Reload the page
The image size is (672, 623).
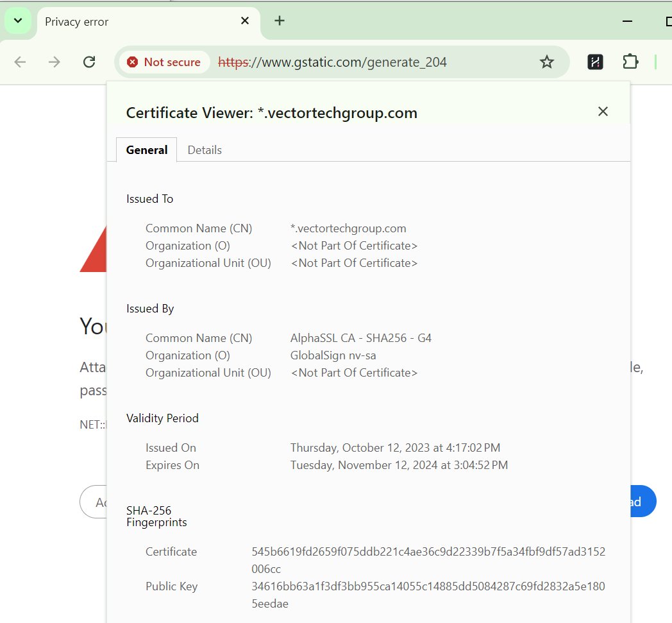tap(89, 62)
